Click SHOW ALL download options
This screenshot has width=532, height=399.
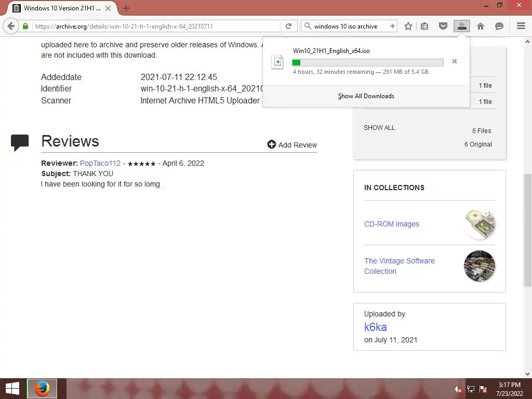(x=379, y=128)
